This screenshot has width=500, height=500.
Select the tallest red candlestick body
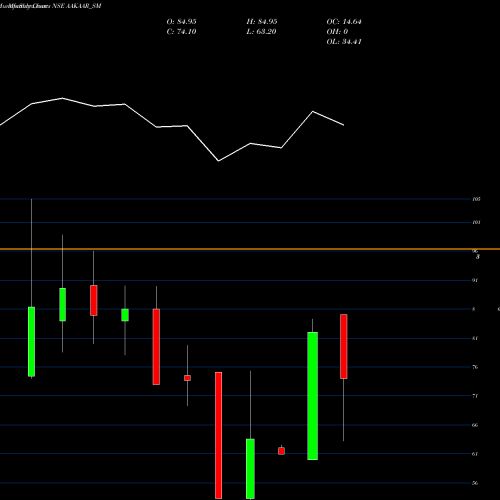coord(219,435)
